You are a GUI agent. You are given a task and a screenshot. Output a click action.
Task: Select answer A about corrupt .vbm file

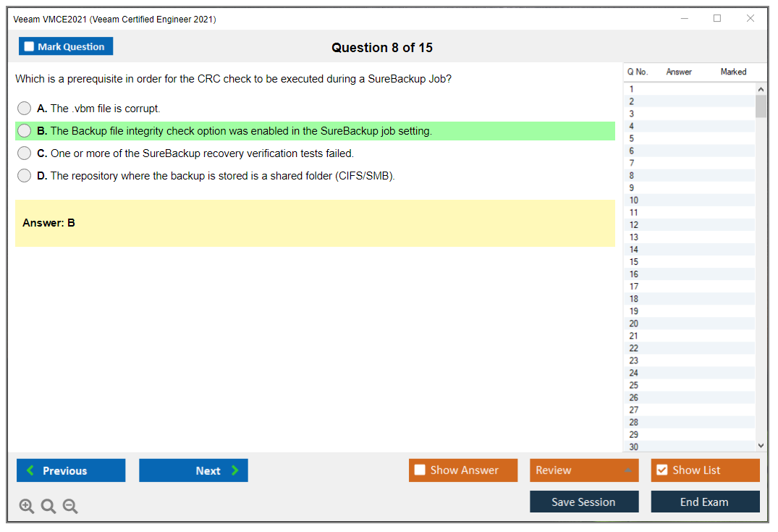coord(25,109)
